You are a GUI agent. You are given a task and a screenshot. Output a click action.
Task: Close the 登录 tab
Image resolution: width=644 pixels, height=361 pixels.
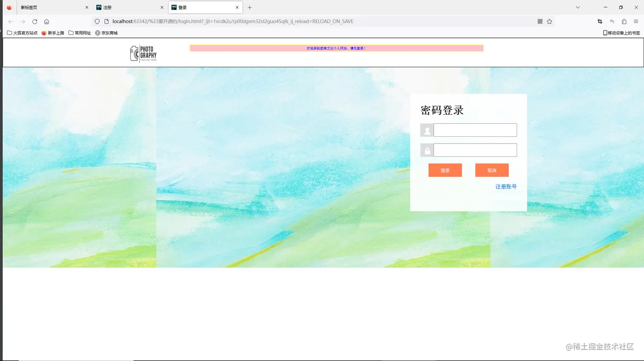(237, 7)
